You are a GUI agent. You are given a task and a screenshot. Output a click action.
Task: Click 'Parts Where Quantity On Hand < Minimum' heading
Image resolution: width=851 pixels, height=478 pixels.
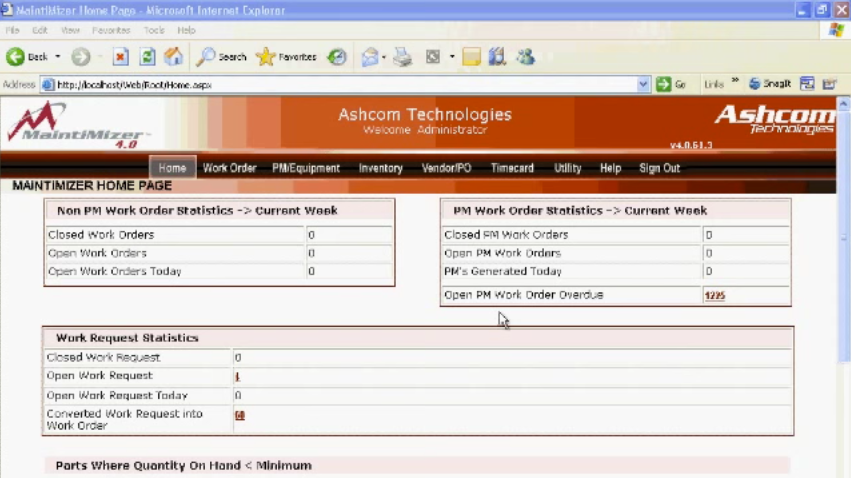[x=183, y=466]
